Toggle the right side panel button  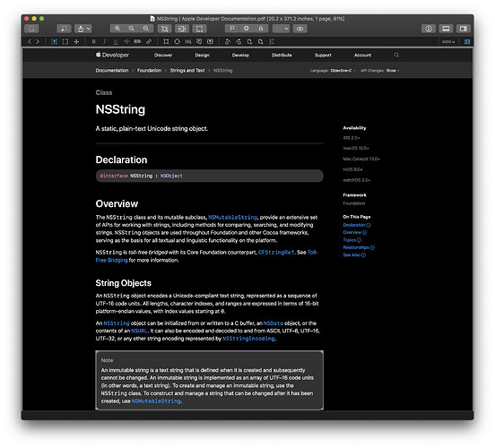464,29
